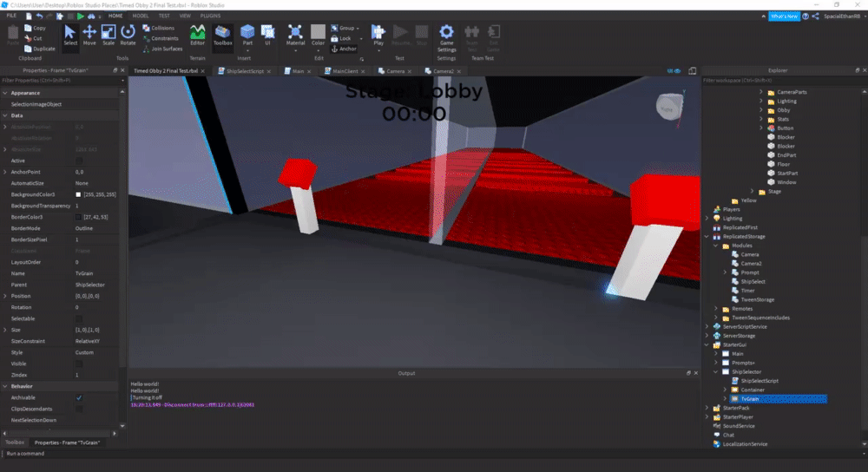
Task: Toggle Collisions in the Tools group
Action: point(159,28)
